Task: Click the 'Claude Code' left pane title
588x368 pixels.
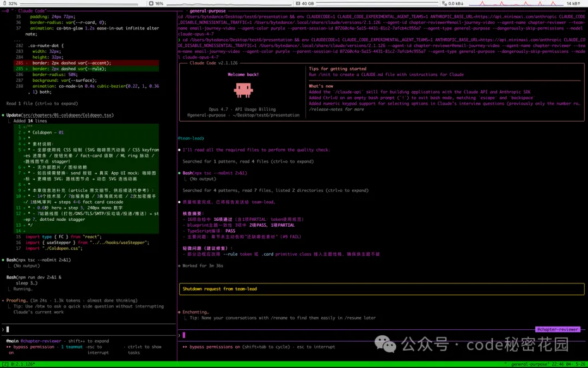Action: (32, 11)
